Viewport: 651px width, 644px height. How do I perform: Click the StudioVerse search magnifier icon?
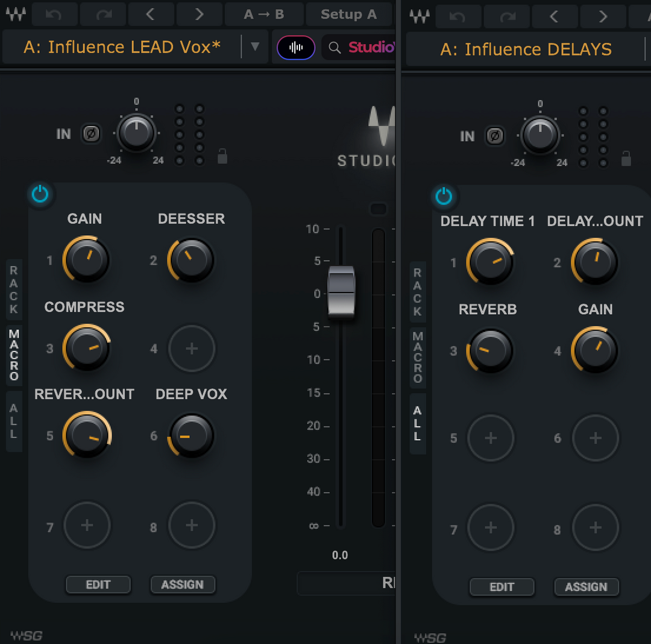[335, 47]
